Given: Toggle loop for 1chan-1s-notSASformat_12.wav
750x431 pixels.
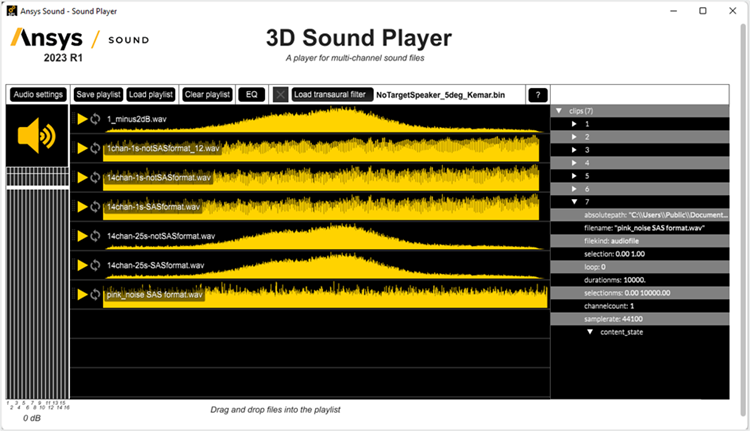Looking at the screenshot, I should pyautogui.click(x=95, y=148).
